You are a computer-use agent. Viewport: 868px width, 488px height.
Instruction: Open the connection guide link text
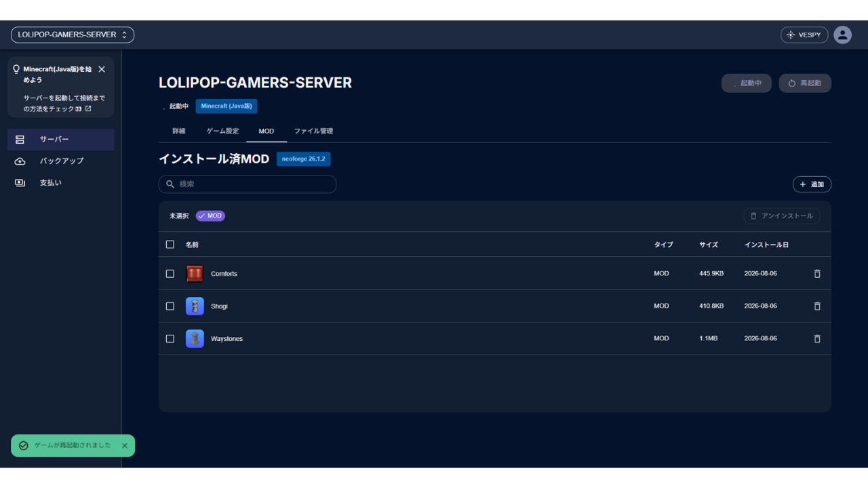point(64,104)
